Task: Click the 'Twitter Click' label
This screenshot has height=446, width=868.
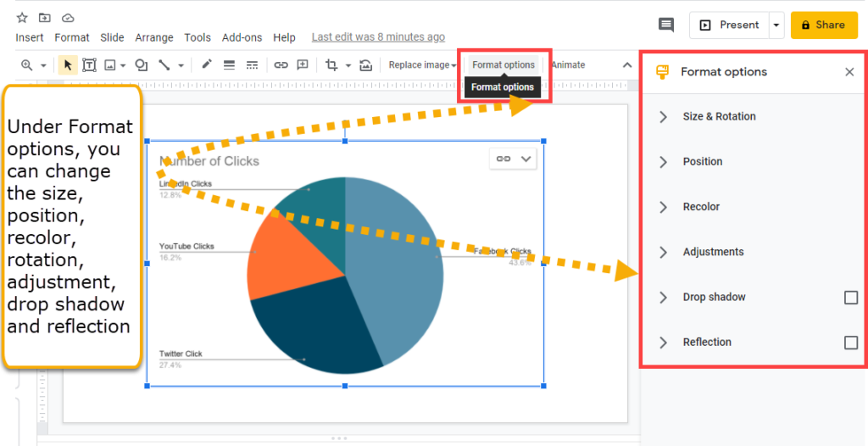Action: [x=181, y=354]
